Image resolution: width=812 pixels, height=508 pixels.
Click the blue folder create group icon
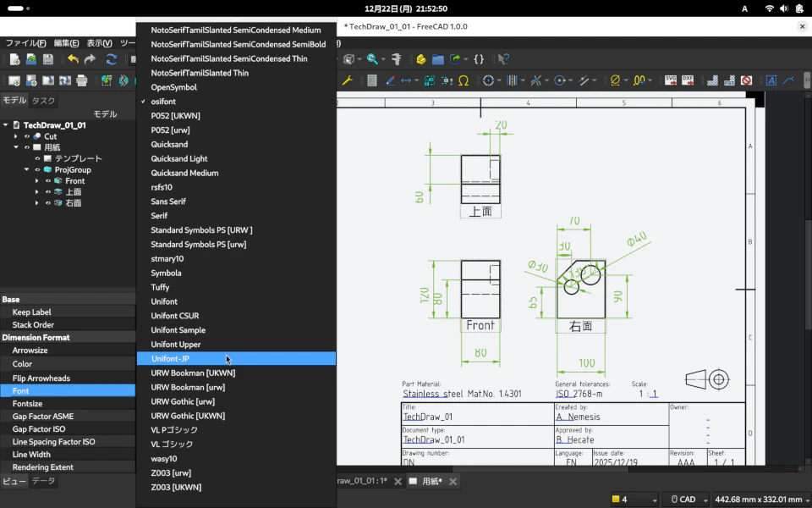pos(438,59)
